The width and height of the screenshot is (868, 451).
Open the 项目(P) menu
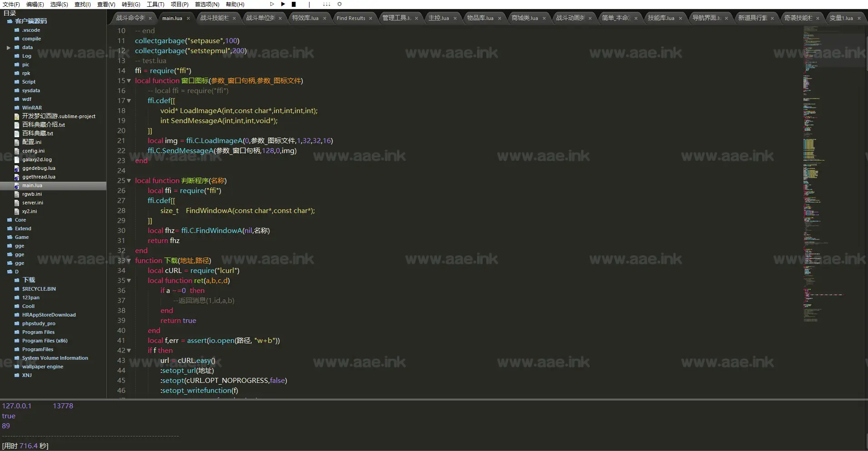pos(180,4)
